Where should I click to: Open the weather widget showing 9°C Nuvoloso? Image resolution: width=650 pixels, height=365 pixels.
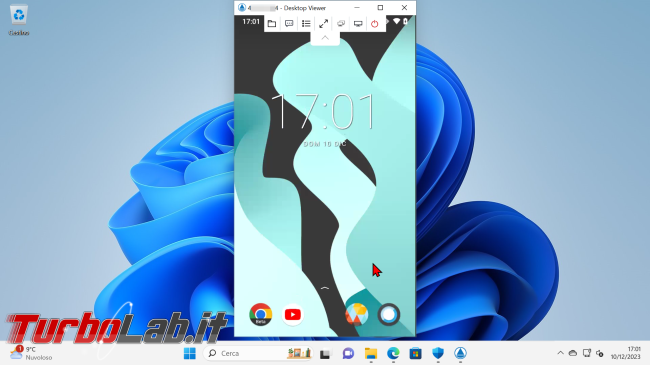coord(31,353)
